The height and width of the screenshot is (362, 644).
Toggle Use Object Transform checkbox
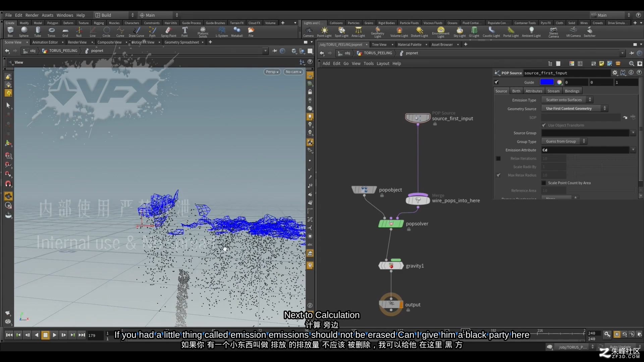(x=544, y=125)
